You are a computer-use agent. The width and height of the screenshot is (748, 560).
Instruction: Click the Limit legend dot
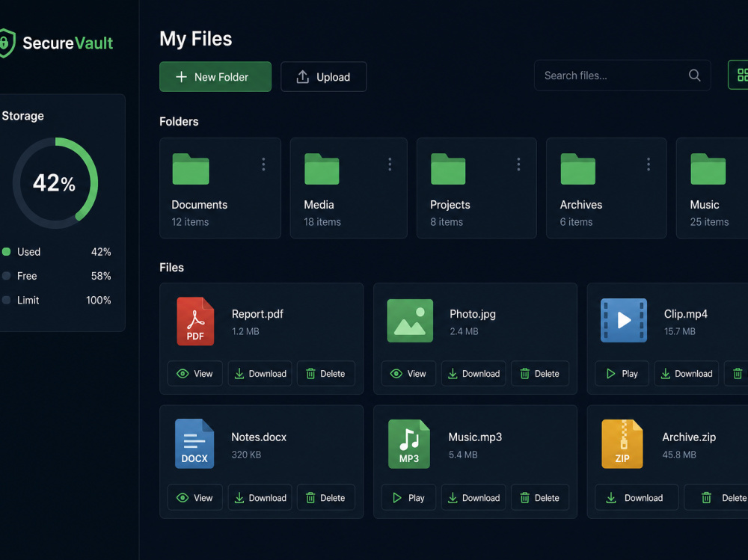[x=6, y=300]
